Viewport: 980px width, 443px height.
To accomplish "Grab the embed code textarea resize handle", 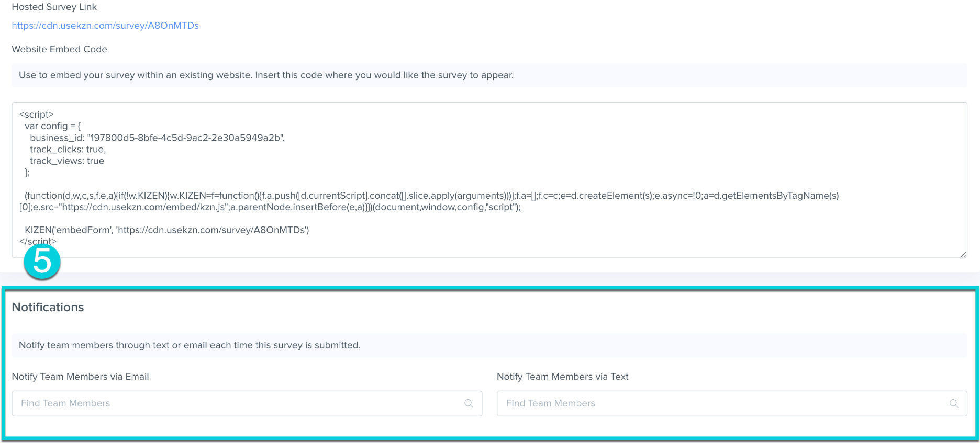I will click(963, 254).
